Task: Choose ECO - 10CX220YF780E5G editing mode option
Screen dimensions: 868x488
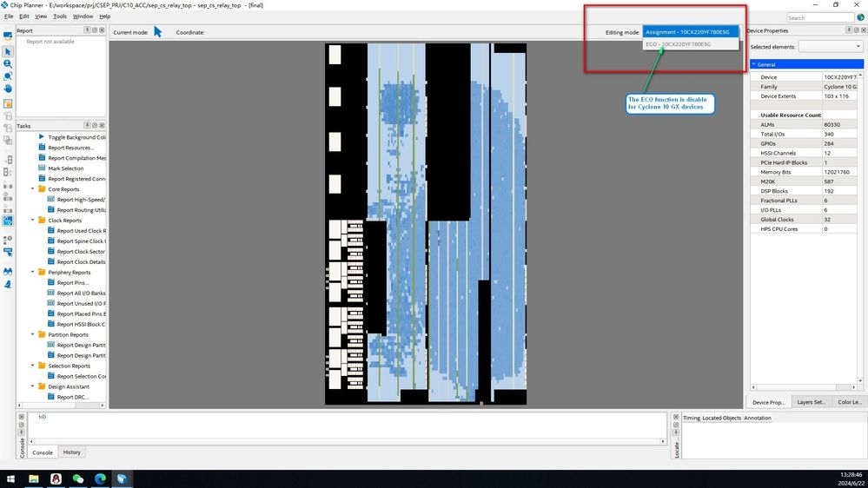Action: click(690, 43)
